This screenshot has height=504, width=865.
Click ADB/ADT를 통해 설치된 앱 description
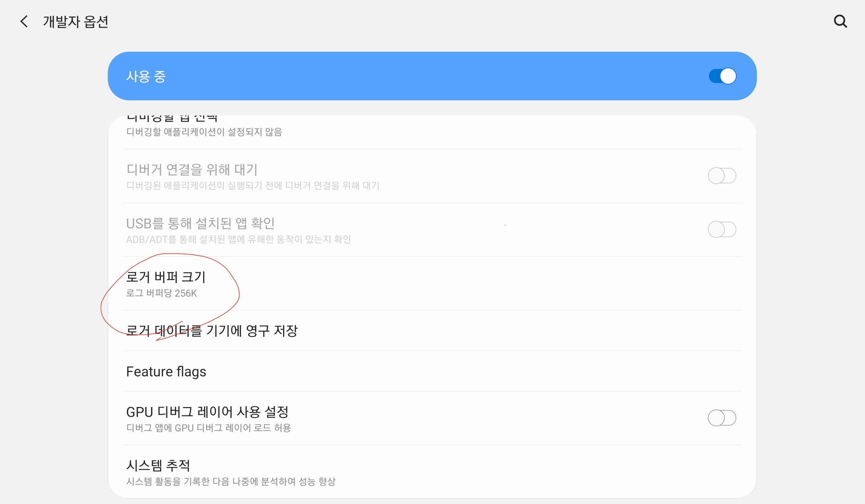click(x=238, y=240)
